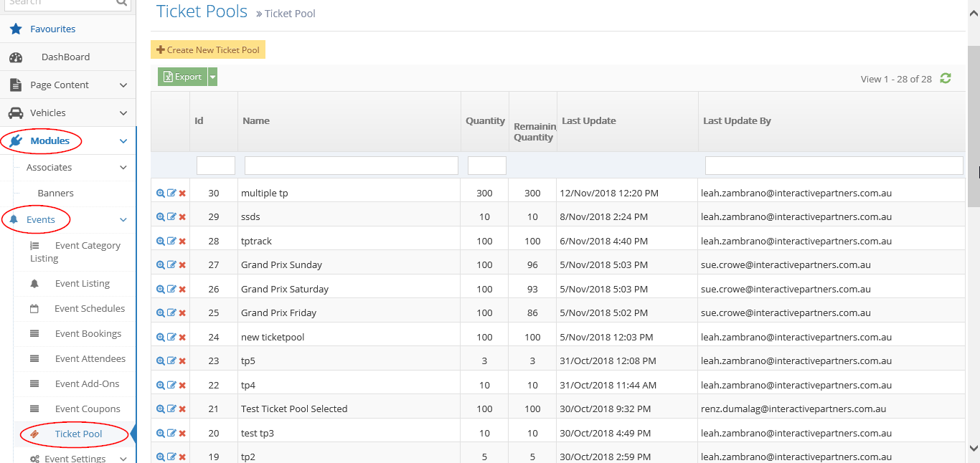The image size is (980, 463).
Task: Delete the Grand Prix Friday ticket pool
Action: click(182, 313)
